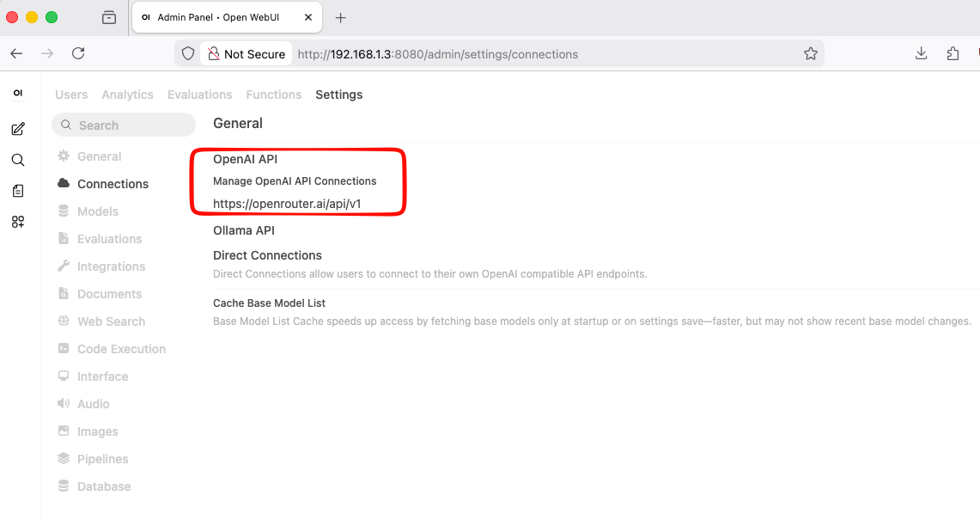The height and width of the screenshot is (520, 980).
Task: Click the Web Search globe icon
Action: pyautogui.click(x=63, y=321)
